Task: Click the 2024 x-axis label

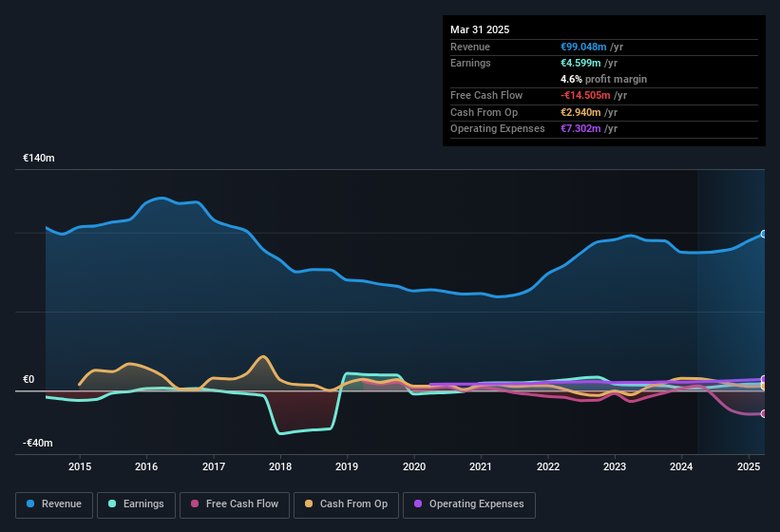Action: pyautogui.click(x=681, y=466)
